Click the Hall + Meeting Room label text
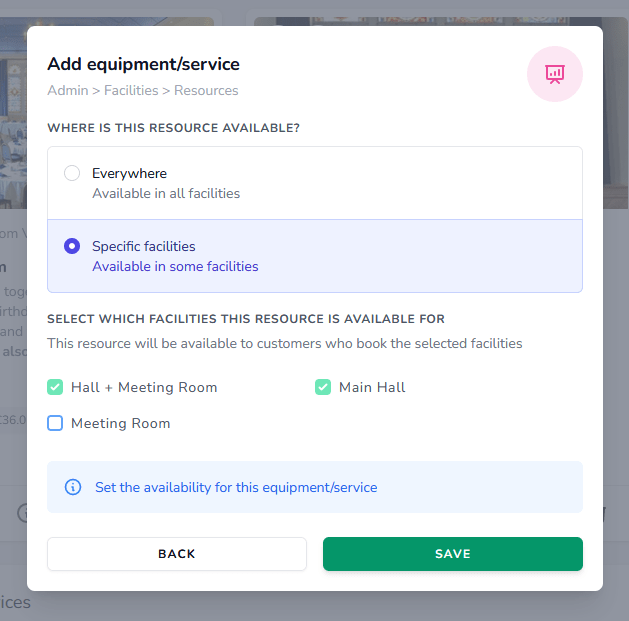This screenshot has height=621, width=629. pyautogui.click(x=144, y=387)
